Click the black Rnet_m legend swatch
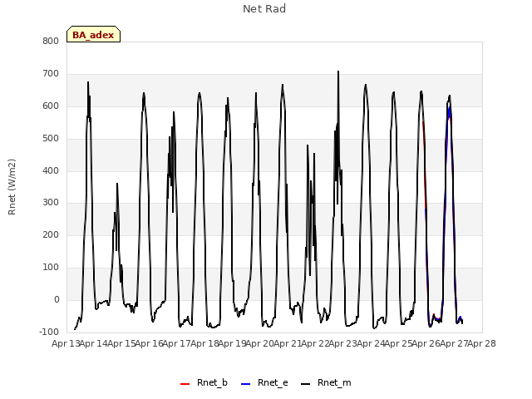The image size is (532, 399). pos(306,384)
